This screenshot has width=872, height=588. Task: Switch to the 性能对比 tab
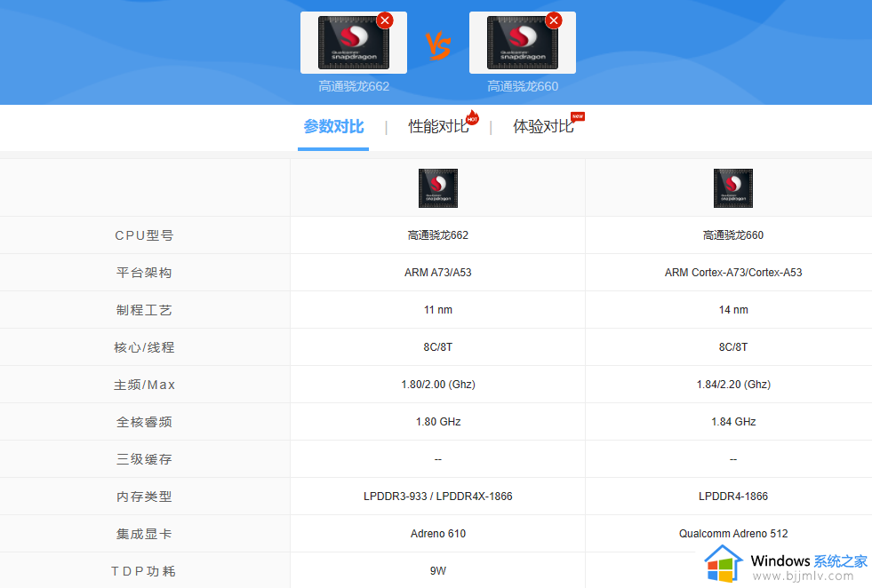(x=439, y=127)
